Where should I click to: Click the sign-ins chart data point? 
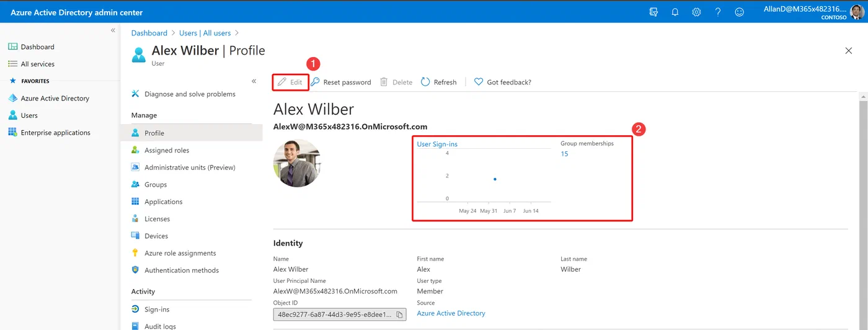(495, 179)
